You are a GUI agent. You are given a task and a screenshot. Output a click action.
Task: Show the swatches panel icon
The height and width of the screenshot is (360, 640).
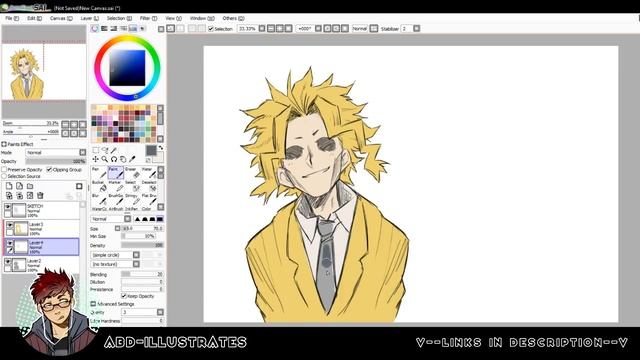133,29
